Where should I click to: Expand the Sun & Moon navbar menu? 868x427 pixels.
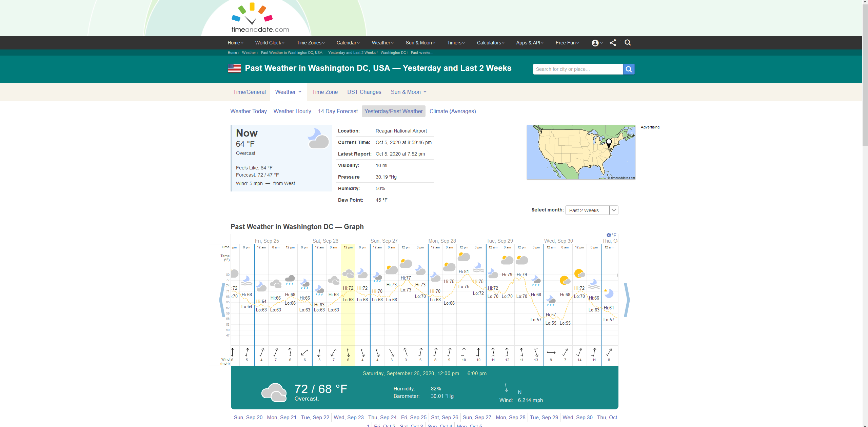click(420, 43)
